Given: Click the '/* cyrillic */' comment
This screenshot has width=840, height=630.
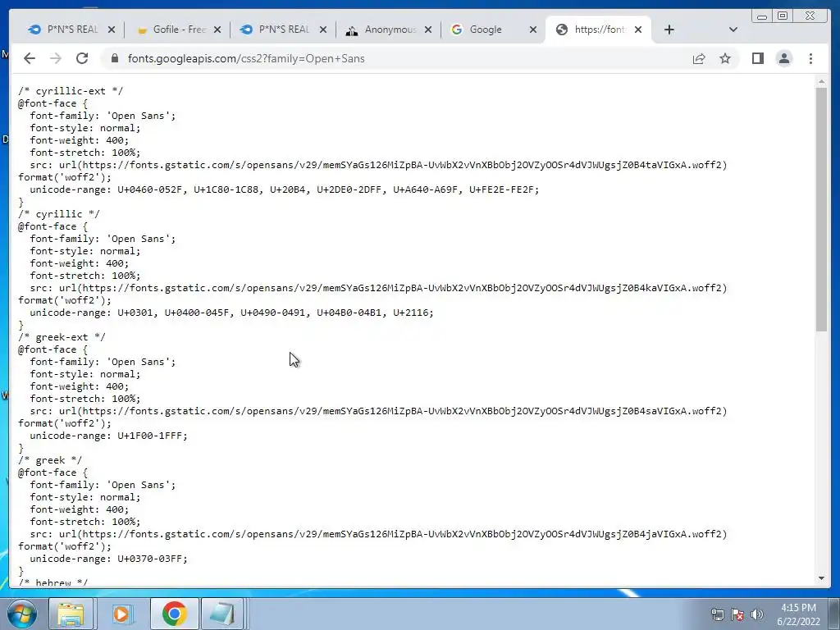Looking at the screenshot, I should [x=59, y=214].
